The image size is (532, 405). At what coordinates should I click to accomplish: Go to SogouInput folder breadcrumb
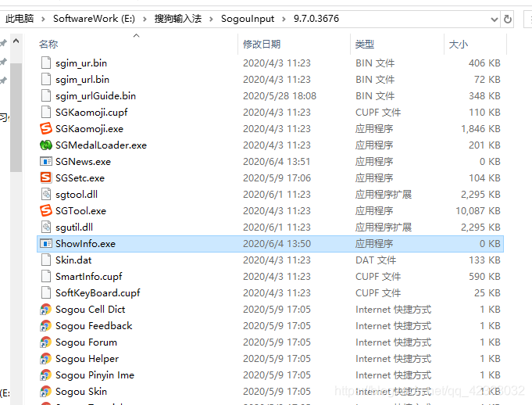click(x=248, y=19)
